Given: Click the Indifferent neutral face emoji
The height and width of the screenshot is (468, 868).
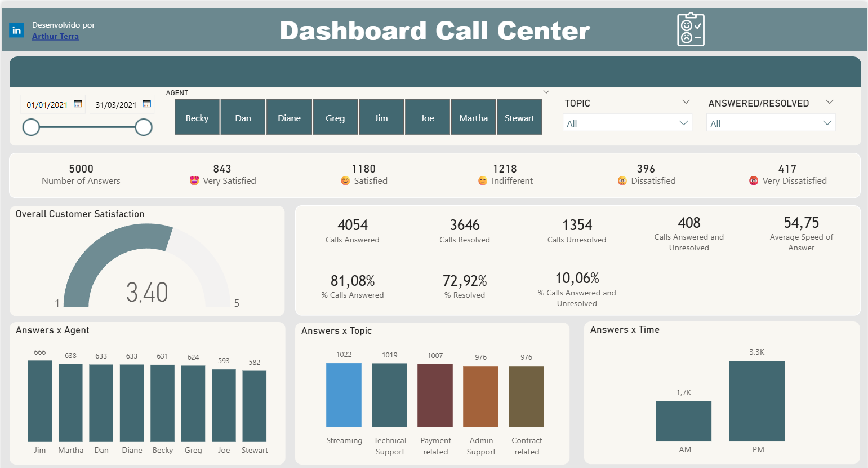Looking at the screenshot, I should click(x=483, y=181).
